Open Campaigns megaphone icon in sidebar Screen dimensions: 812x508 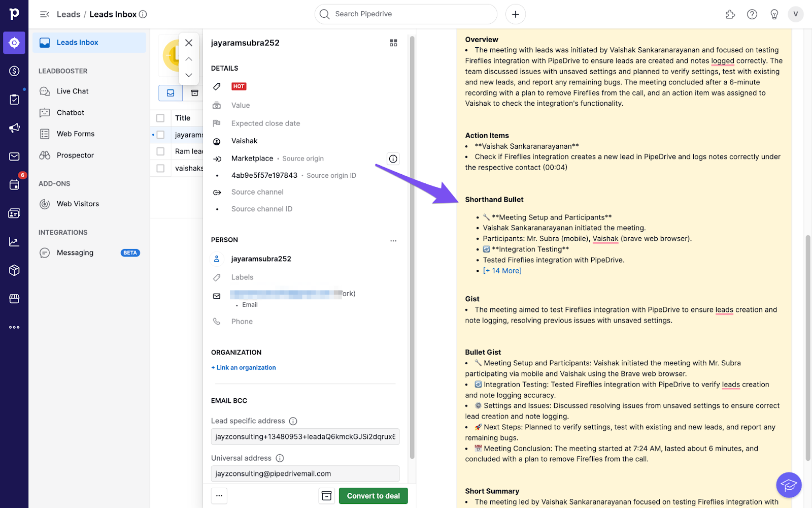[14, 128]
